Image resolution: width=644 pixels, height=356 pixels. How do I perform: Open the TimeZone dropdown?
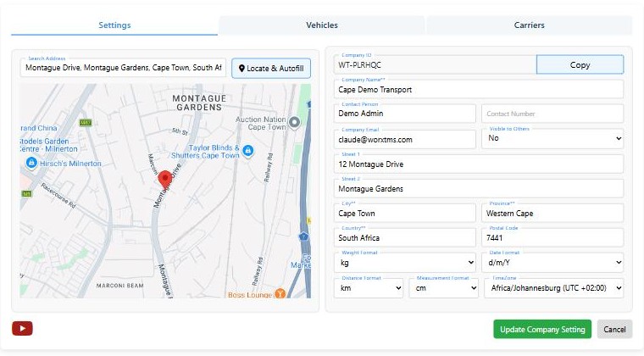553,288
